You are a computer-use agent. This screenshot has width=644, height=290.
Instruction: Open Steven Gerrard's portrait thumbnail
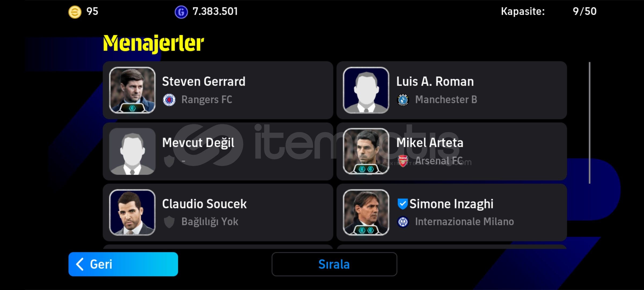(132, 90)
